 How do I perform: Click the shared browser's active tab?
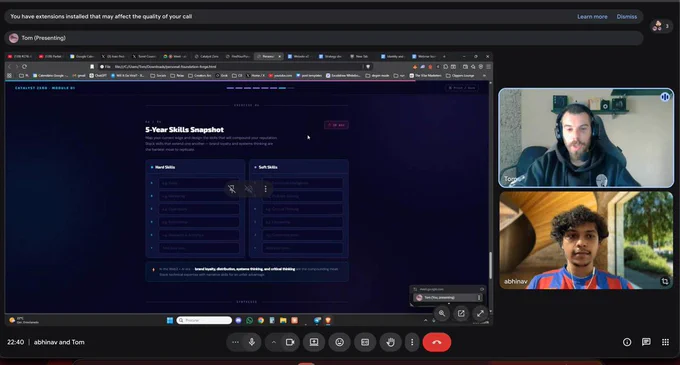click(268, 56)
